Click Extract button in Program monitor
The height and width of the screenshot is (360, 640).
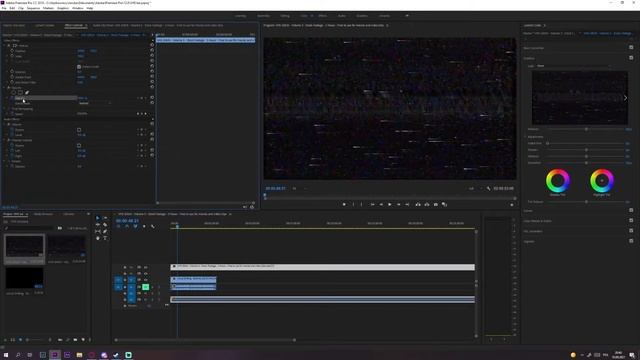coord(427,204)
